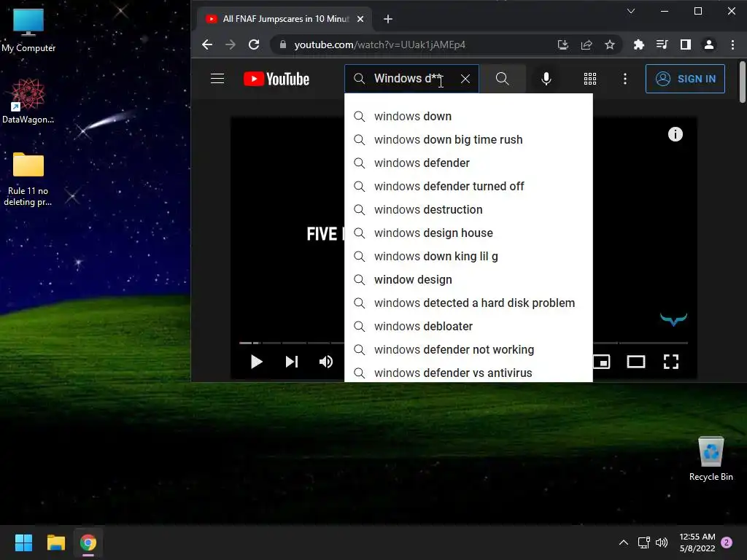Click the SIGN IN button

685,79
